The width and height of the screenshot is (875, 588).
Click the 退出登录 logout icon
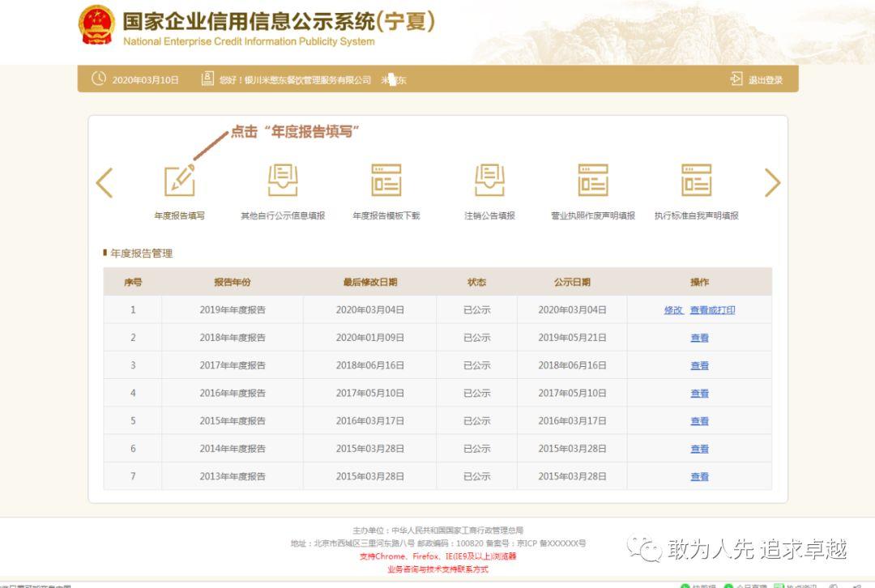coord(736,79)
